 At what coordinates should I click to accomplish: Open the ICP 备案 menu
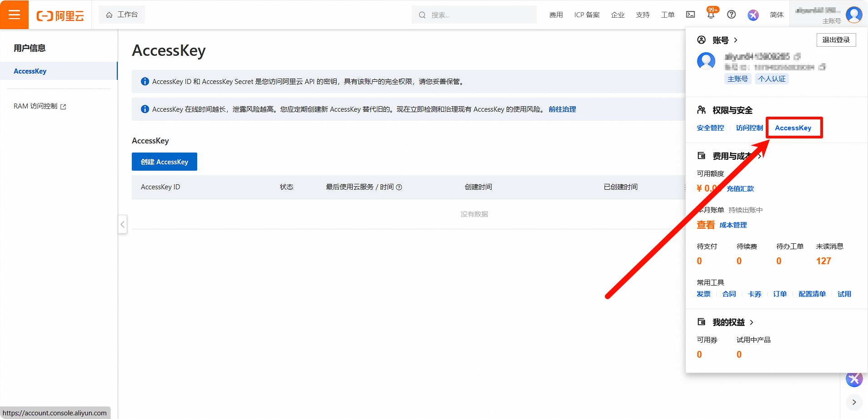587,15
